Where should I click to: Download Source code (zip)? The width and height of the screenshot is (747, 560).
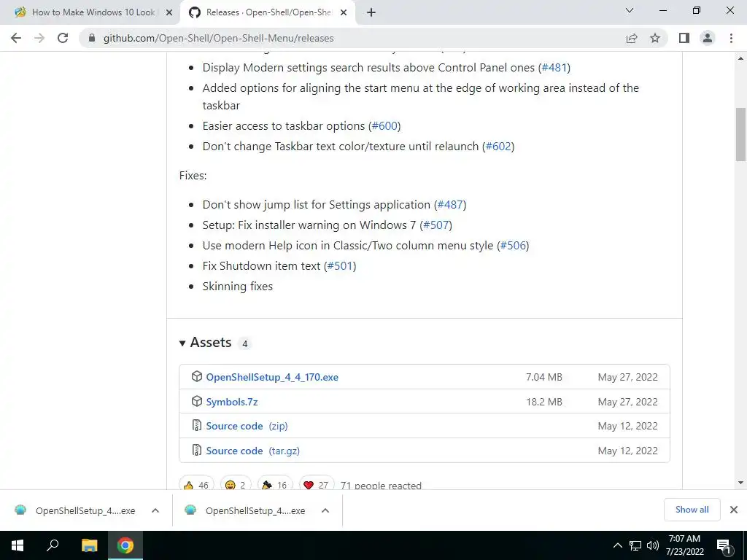247,426
